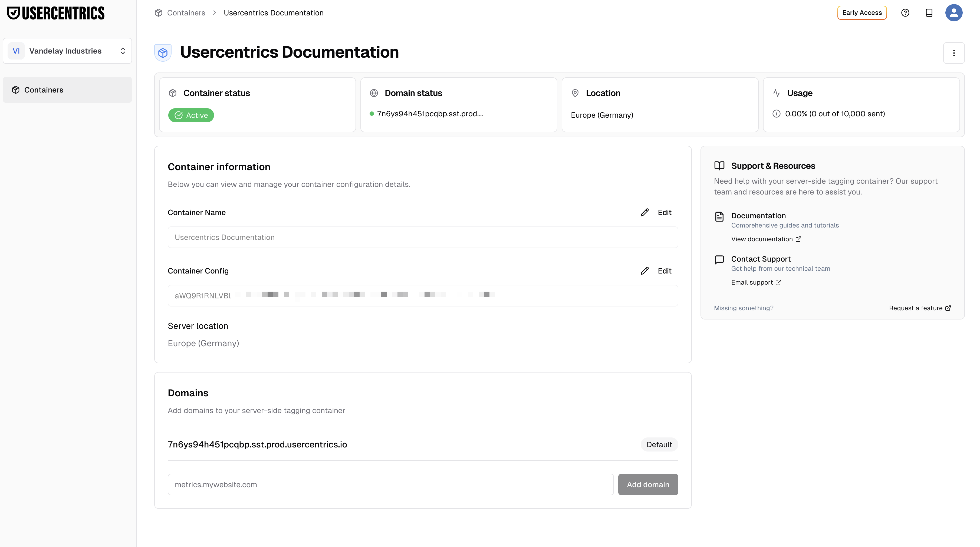Click the Usage activity icon
The width and height of the screenshot is (980, 547).
pos(777,93)
